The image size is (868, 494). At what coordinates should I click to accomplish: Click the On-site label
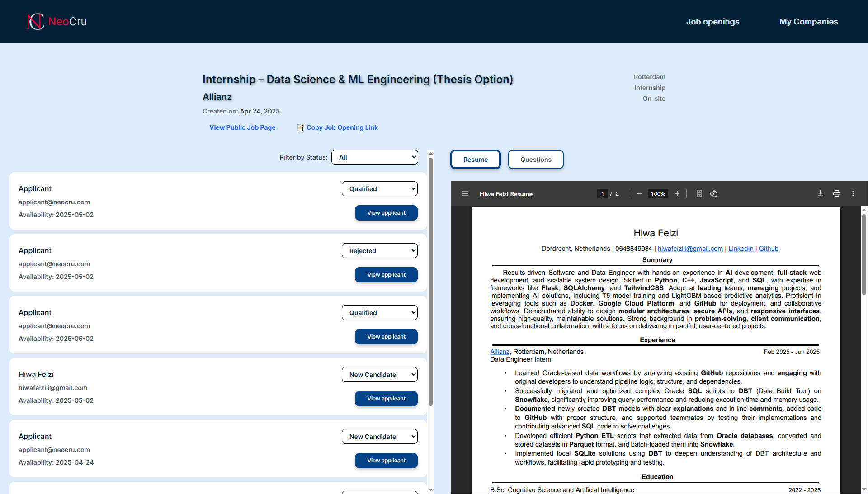point(654,99)
